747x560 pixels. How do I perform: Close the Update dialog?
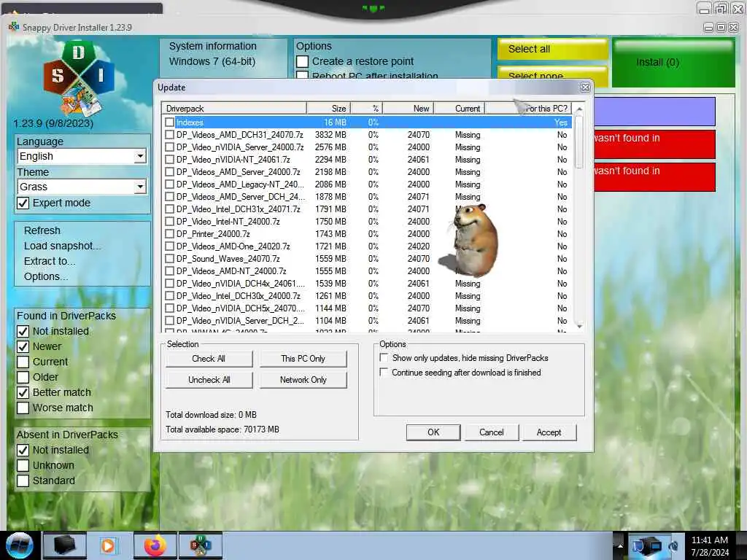(x=585, y=87)
